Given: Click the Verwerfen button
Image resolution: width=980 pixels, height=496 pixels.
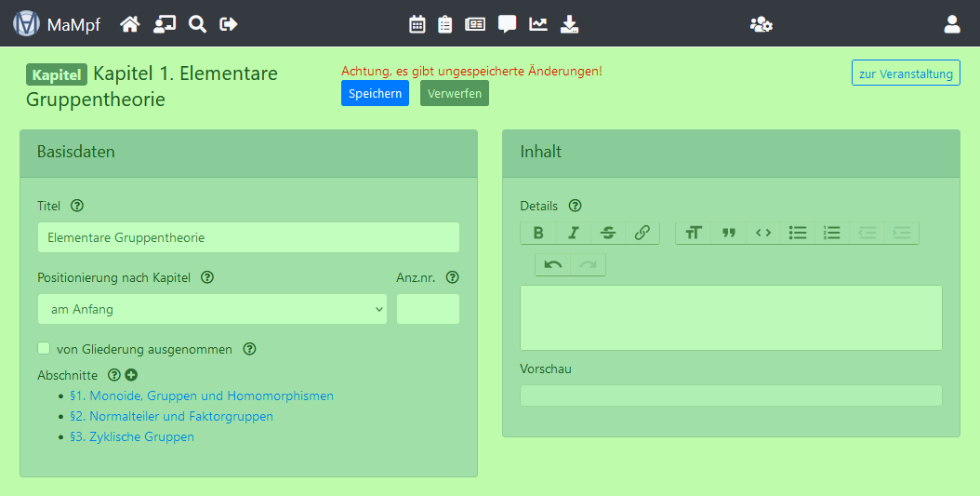Looking at the screenshot, I should click(x=454, y=93).
